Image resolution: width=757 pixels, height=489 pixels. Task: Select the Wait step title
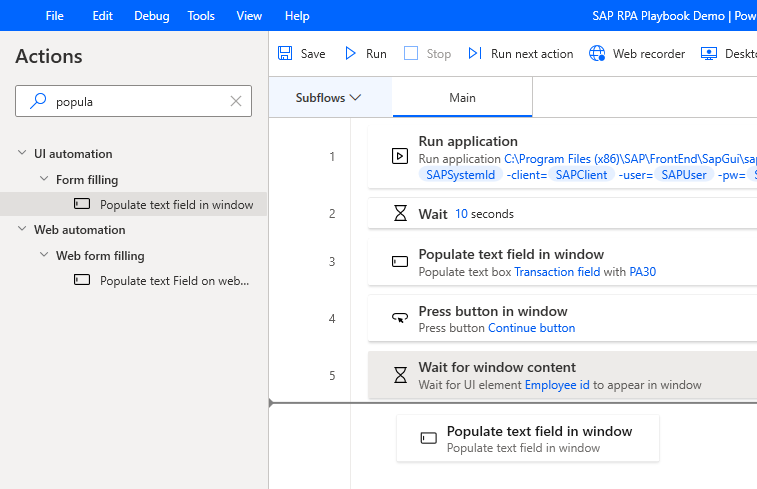click(x=433, y=214)
